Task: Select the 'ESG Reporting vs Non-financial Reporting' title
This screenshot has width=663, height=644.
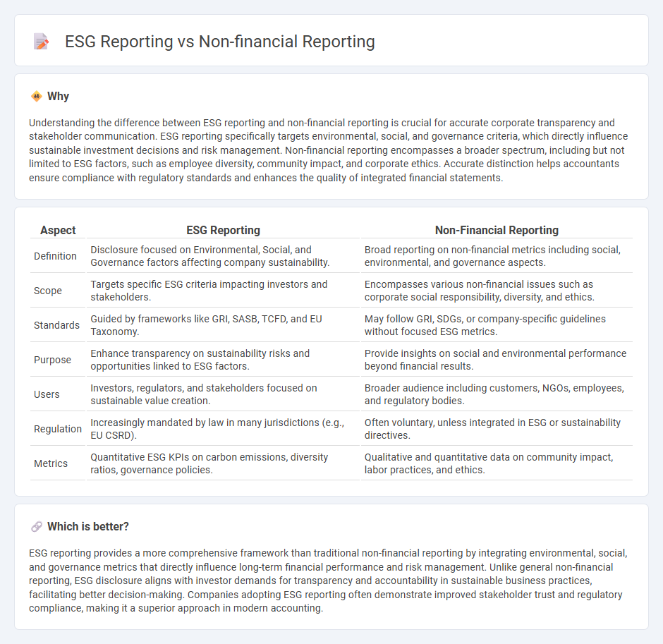Action: pyautogui.click(x=220, y=42)
